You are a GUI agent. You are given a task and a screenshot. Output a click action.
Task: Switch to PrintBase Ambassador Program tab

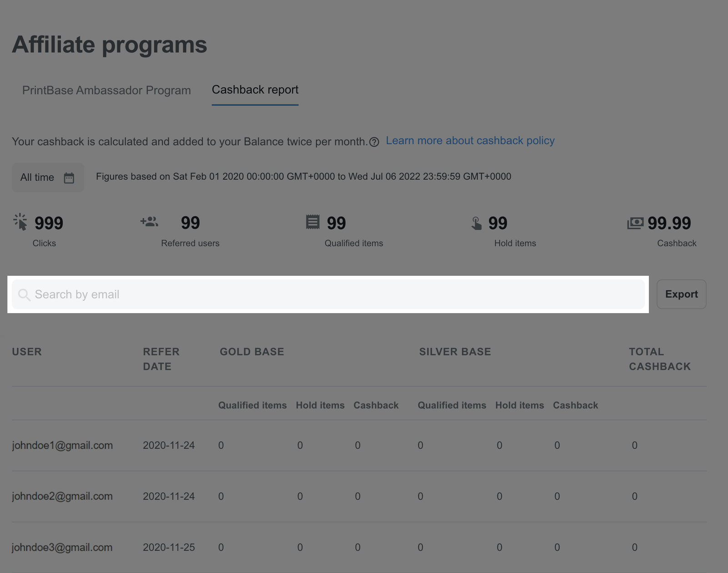[106, 90]
